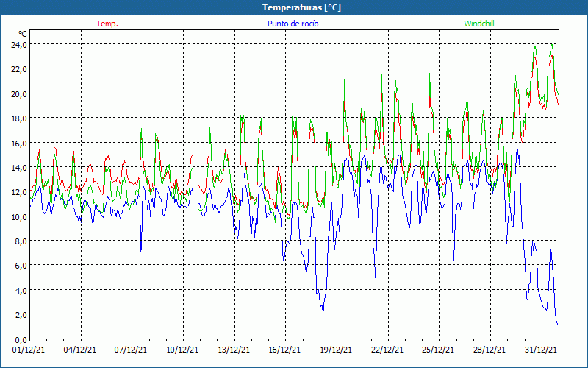This screenshot has width=588, height=368.
Task: Click the 16/12/21 date label
Action: tap(284, 350)
